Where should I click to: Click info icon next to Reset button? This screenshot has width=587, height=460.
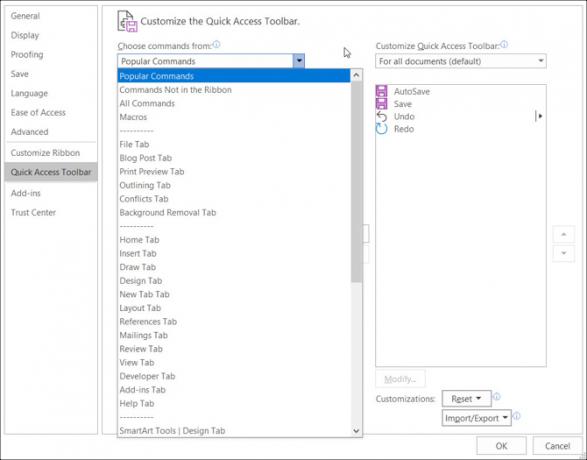pyautogui.click(x=497, y=397)
